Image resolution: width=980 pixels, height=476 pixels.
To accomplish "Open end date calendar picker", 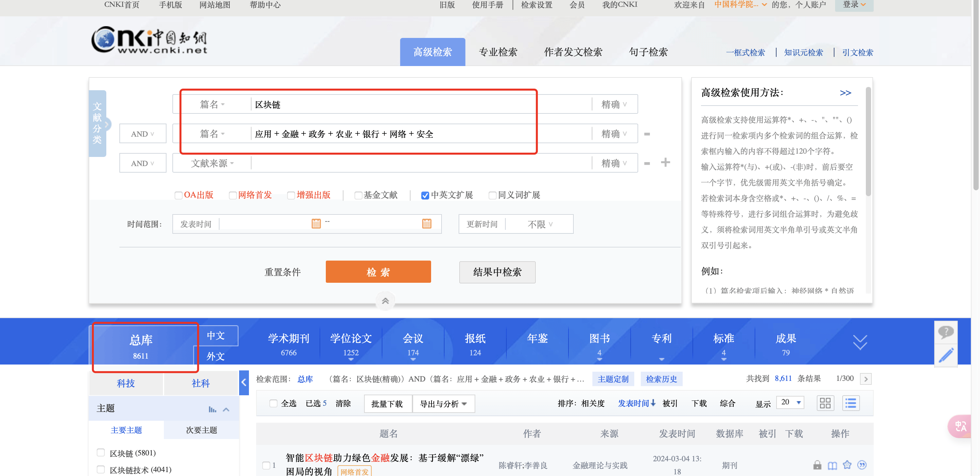I will coord(427,224).
